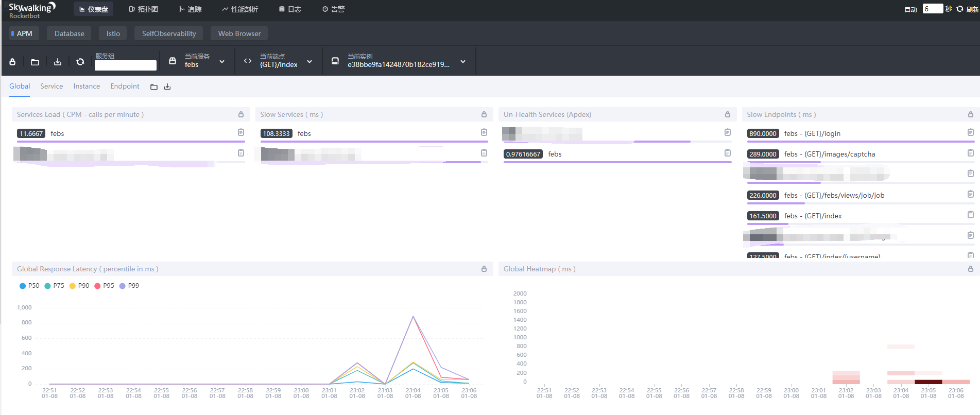Toggle P99 series in latency legend
Viewport: 980px width, 415px height.
(x=129, y=286)
